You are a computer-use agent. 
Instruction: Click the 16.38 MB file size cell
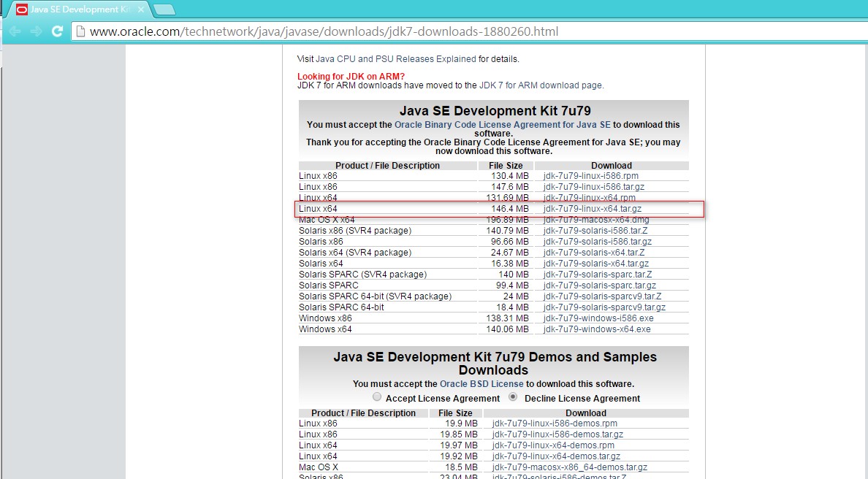[x=506, y=264]
